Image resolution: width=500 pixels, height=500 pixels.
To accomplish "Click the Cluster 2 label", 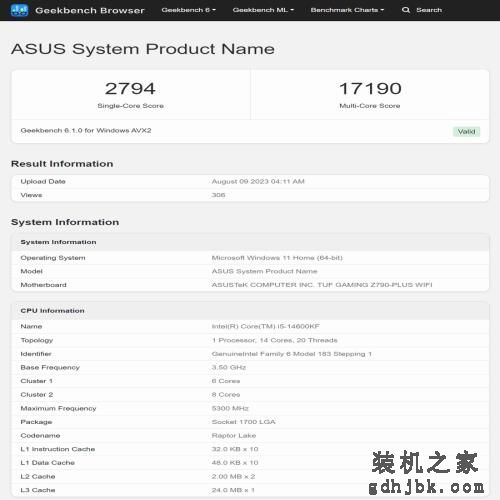I will (x=37, y=395).
